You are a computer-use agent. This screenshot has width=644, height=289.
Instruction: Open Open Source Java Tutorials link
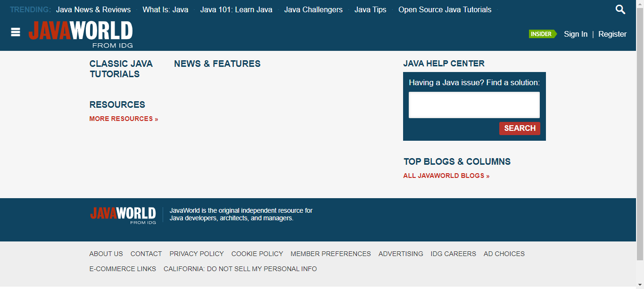coord(445,9)
